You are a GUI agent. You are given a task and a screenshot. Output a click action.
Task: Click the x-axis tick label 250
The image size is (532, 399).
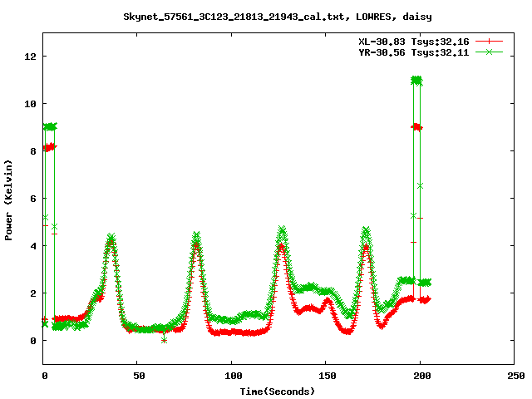[x=516, y=376]
